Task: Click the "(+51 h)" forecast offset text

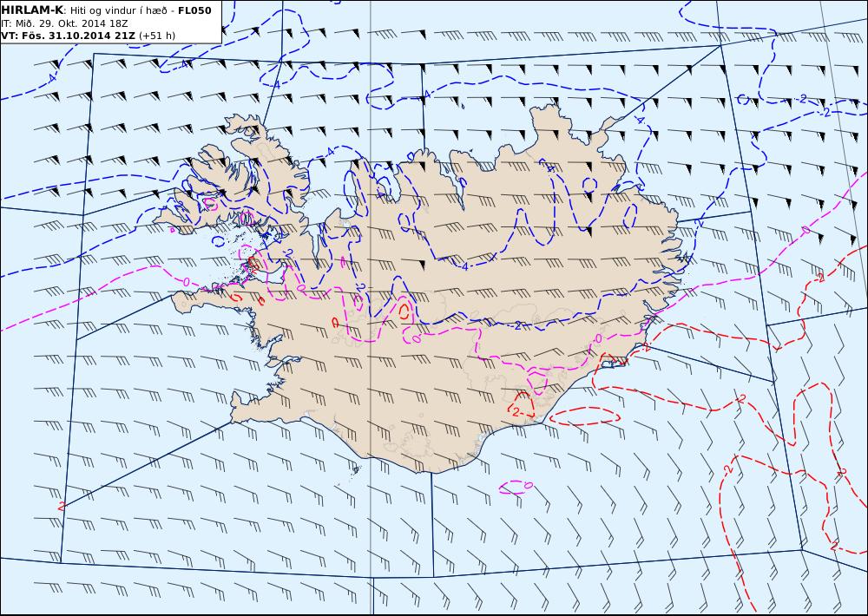Action: point(156,36)
